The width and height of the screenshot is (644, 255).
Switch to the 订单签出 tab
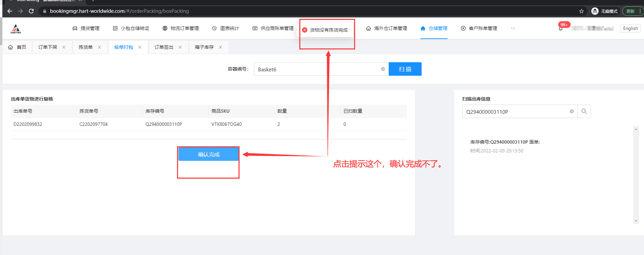click(x=164, y=47)
